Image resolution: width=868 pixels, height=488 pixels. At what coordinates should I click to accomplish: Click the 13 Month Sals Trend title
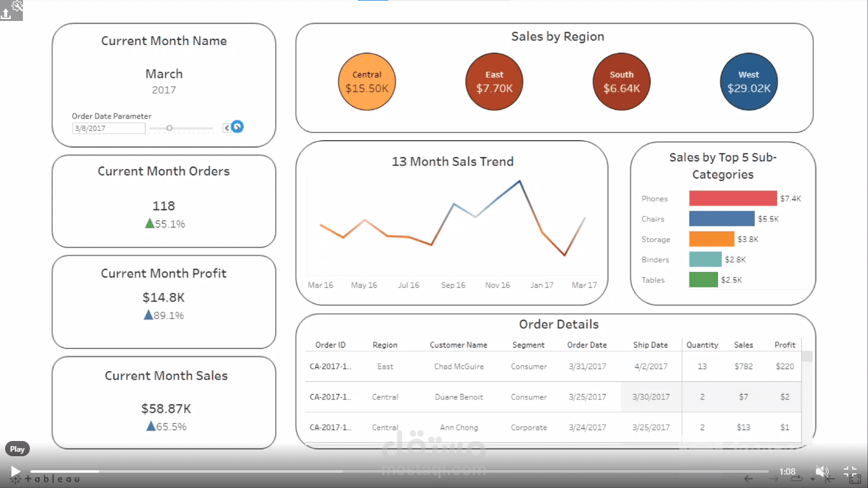click(452, 161)
